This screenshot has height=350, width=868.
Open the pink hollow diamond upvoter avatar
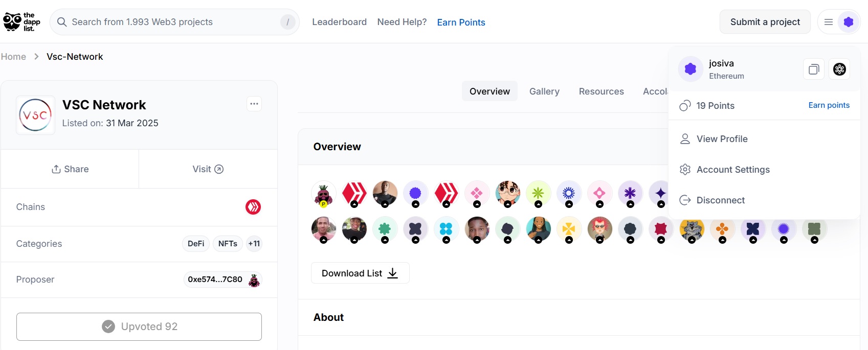(x=599, y=194)
